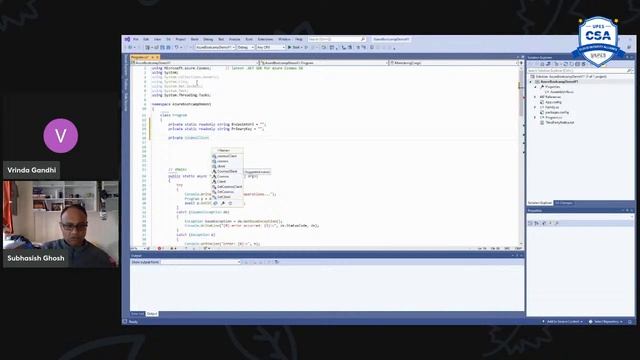This screenshot has height=360, width=640.
Task: Open the class navigation dropdown showing Program
Action: click(x=324, y=63)
